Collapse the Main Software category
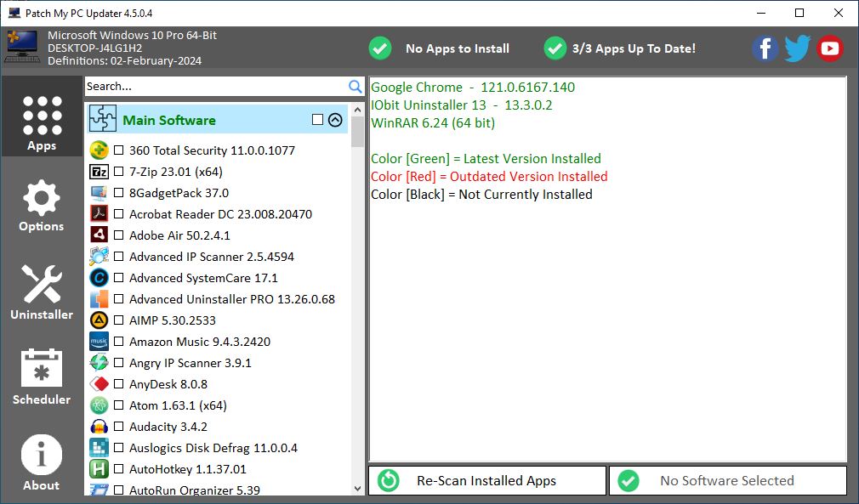859x504 pixels. point(335,119)
